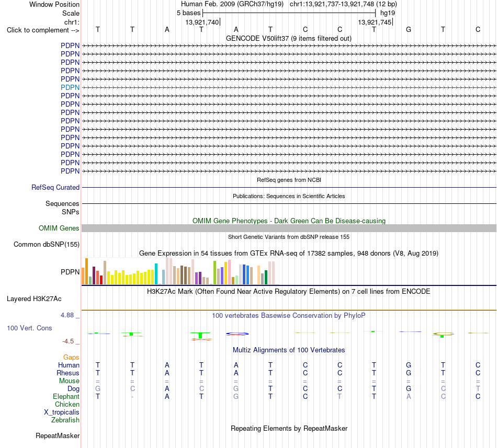Click the red bar in the GTEx expression chart

pos(101,280)
